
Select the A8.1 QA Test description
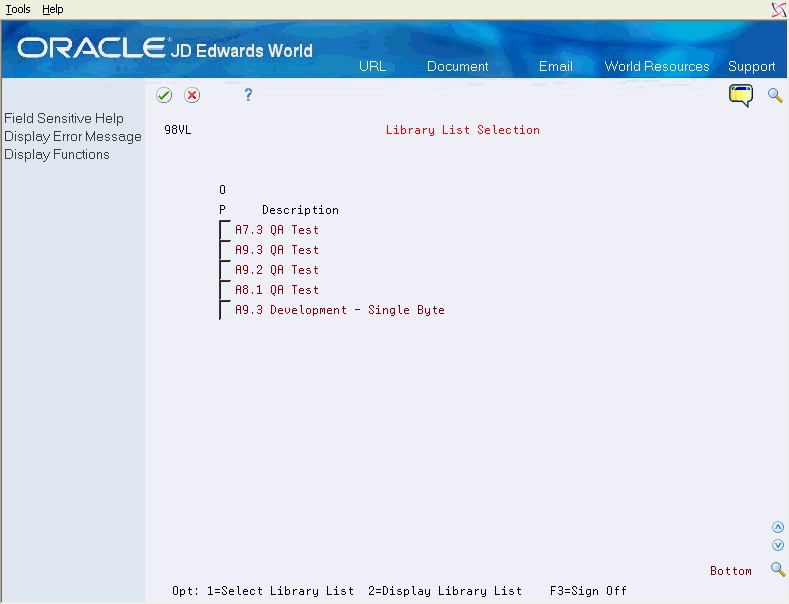pyautogui.click(x=277, y=290)
